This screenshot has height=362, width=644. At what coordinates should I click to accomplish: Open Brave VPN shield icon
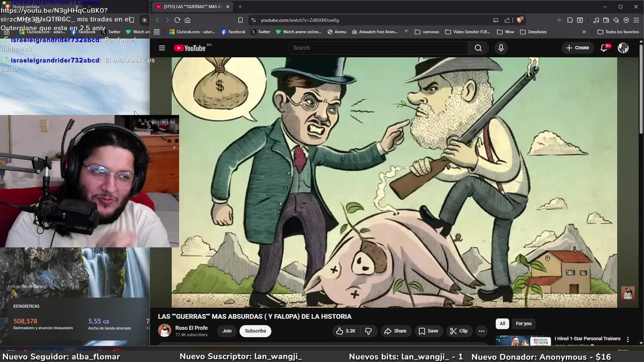[626, 20]
